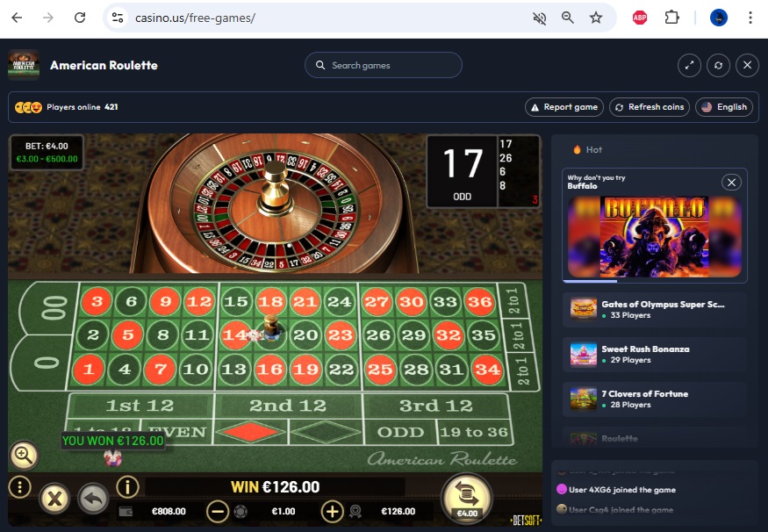Clear all bets with X button
Viewport: 768px width, 532px height.
pyautogui.click(x=54, y=500)
